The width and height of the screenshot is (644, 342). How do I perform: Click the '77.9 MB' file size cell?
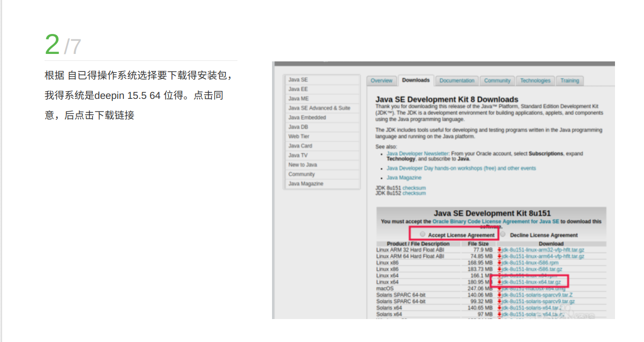point(483,250)
